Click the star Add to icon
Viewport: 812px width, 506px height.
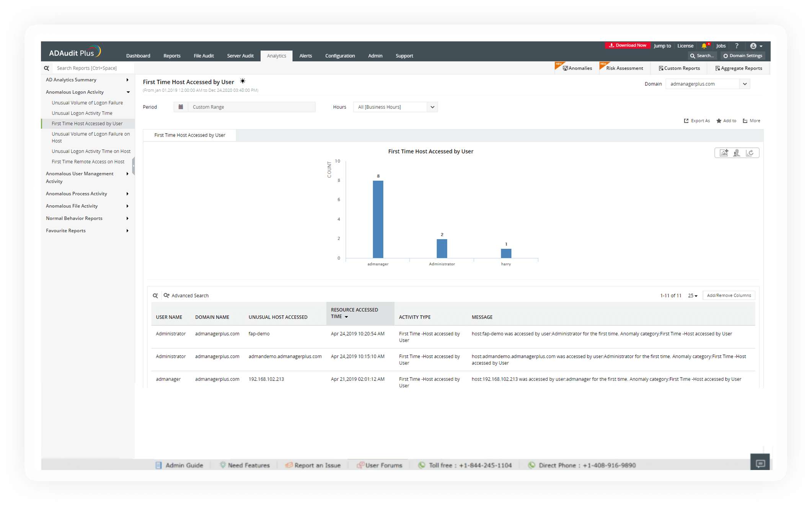point(719,121)
